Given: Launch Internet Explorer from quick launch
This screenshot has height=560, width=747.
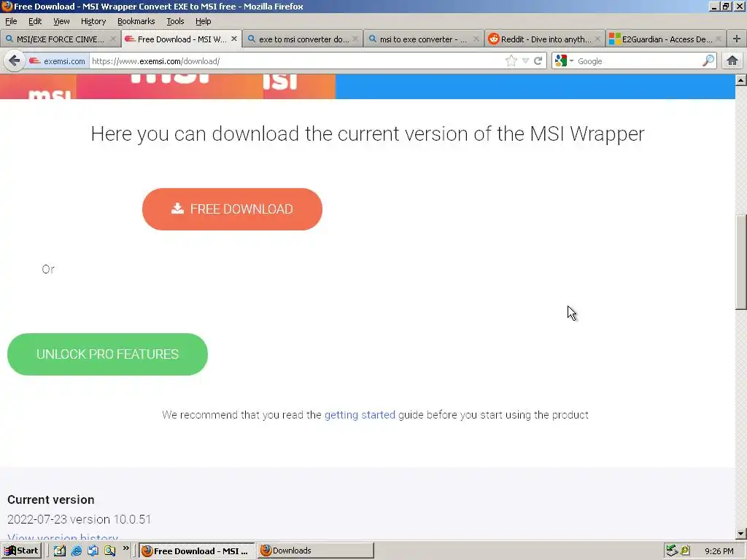Looking at the screenshot, I should [76, 551].
